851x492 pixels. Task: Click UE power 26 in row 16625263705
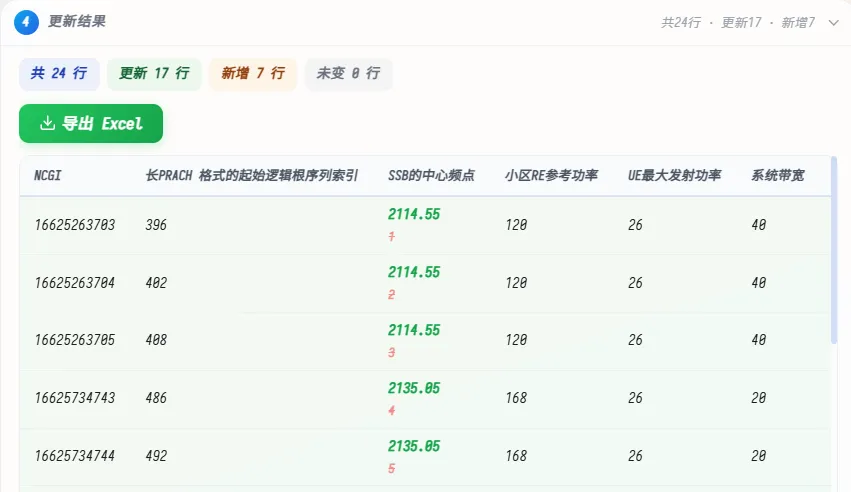[636, 340]
